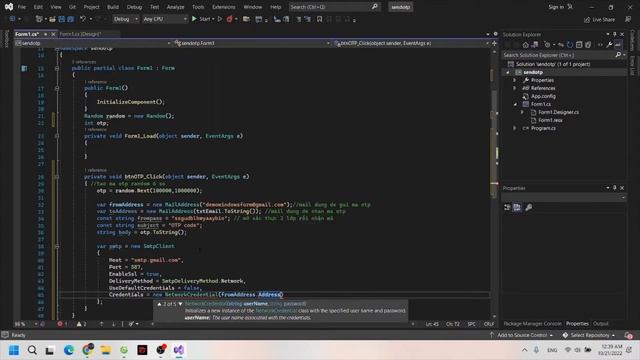The image size is (640, 360).
Task: Click search magnifier in Solution Explorer
Action: [618, 55]
